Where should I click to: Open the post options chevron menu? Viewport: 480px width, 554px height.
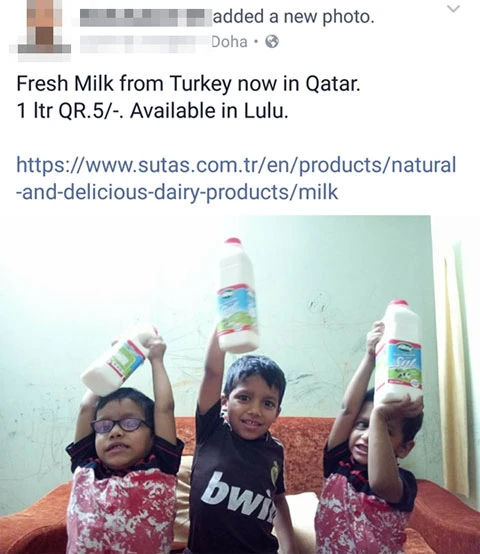[454, 8]
